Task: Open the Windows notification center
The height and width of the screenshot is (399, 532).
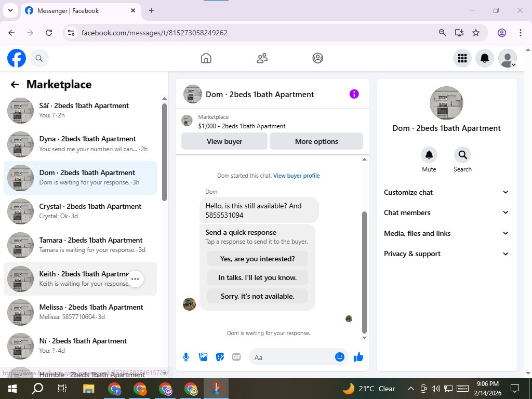Action: click(515, 389)
